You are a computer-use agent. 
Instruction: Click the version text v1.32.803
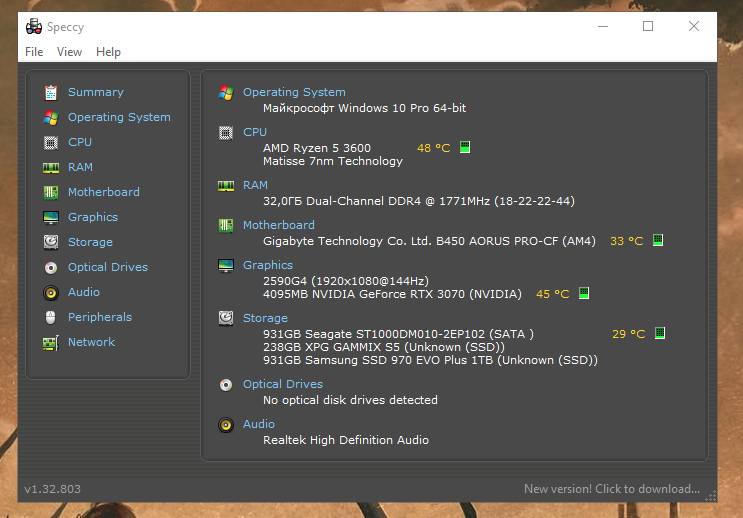[53, 489]
